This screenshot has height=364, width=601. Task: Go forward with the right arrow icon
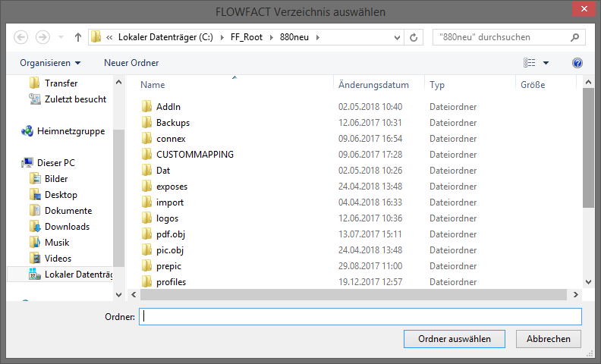click(42, 37)
